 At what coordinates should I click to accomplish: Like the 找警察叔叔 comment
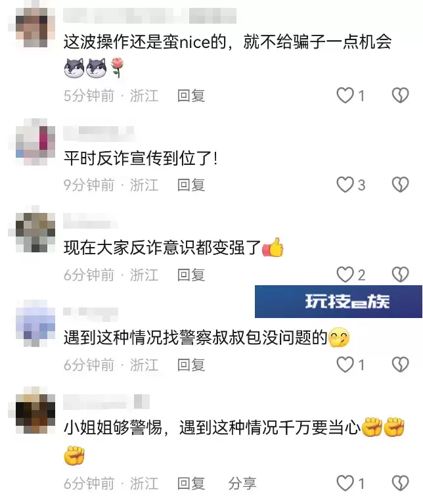(345, 365)
